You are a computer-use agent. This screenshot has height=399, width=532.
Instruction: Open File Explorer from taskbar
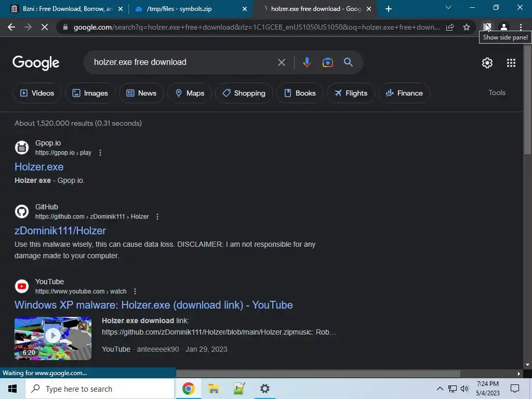214,389
